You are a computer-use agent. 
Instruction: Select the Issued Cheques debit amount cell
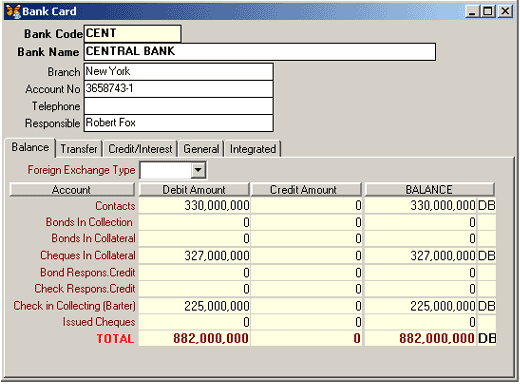pyautogui.click(x=194, y=322)
